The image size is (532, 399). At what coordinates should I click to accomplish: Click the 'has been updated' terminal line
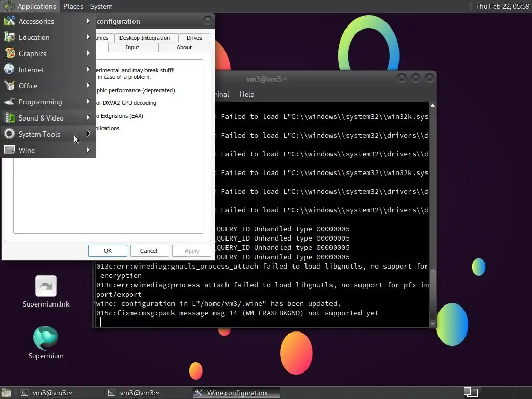[218, 303]
